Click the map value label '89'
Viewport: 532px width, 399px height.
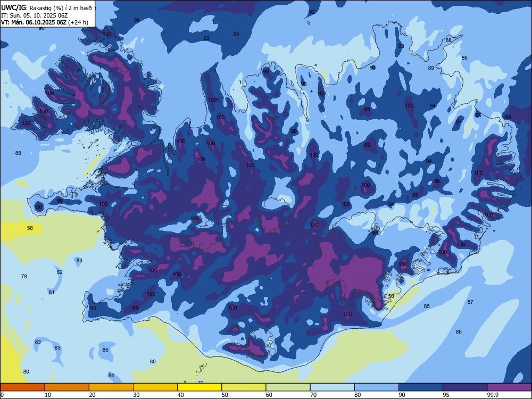(x=431, y=68)
